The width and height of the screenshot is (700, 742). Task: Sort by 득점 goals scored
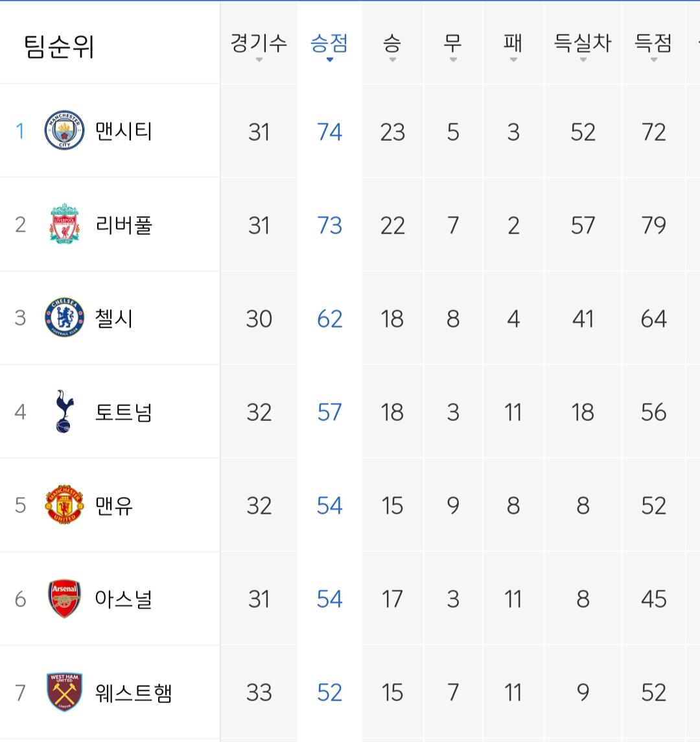653,47
